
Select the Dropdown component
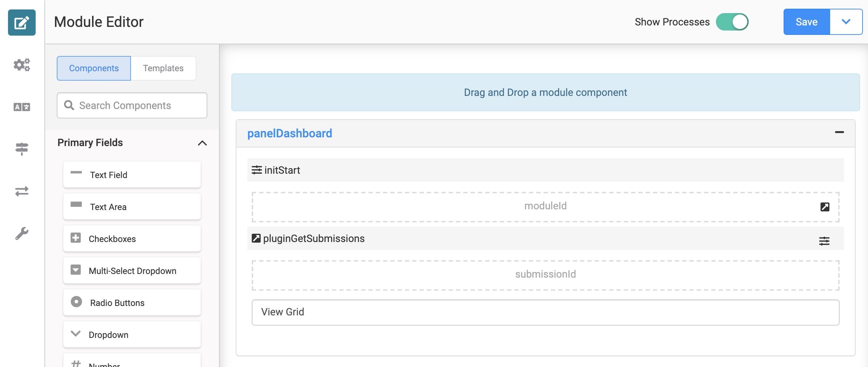(132, 335)
